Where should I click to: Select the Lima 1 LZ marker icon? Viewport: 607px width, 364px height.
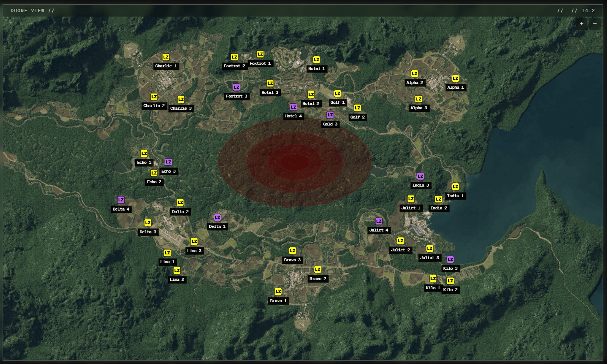[x=167, y=253]
